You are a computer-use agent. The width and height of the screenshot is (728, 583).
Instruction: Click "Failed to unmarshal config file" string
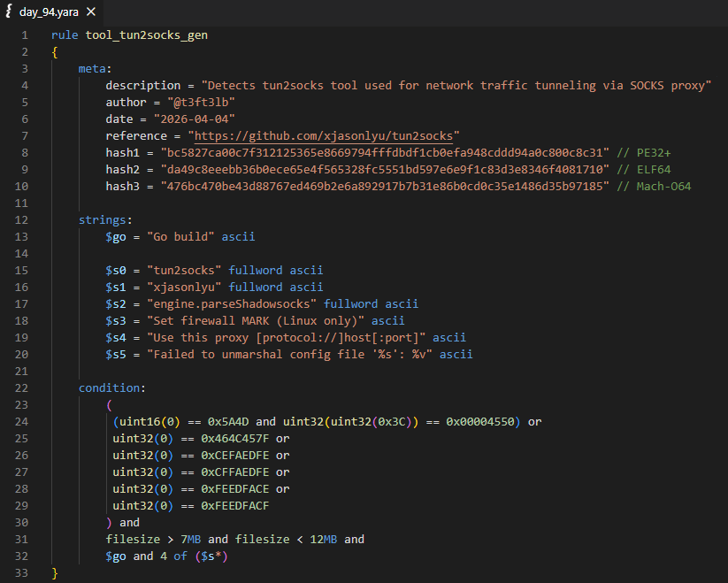coord(290,354)
